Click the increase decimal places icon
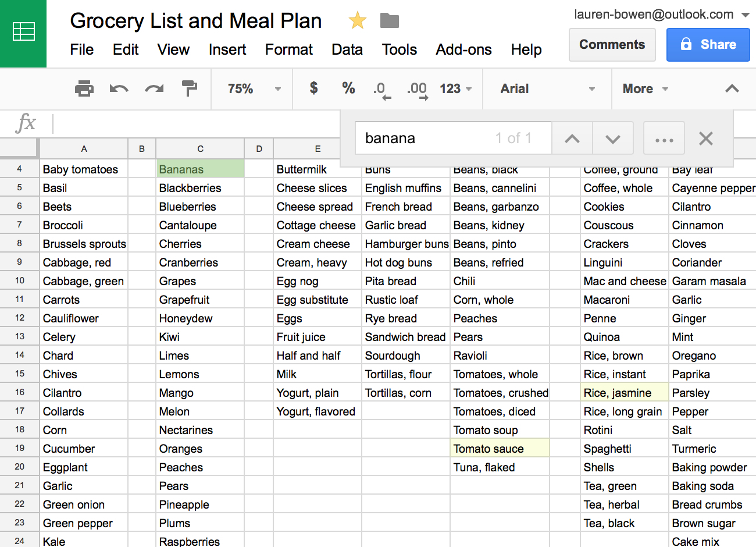The height and width of the screenshot is (547, 756). click(416, 88)
